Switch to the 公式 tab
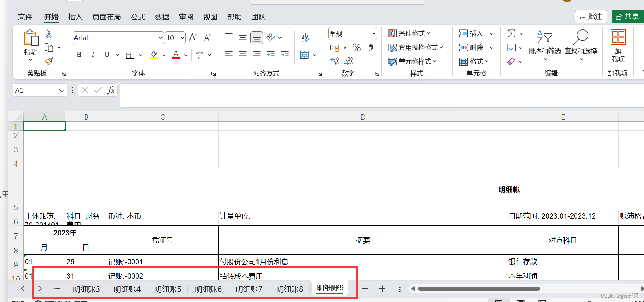Viewport: 644px width, 302px height. pos(138,17)
